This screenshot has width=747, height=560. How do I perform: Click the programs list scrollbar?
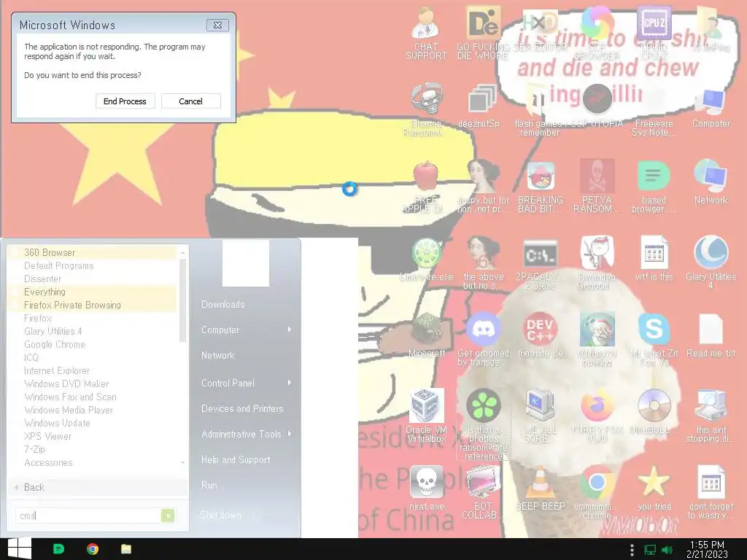click(x=182, y=300)
